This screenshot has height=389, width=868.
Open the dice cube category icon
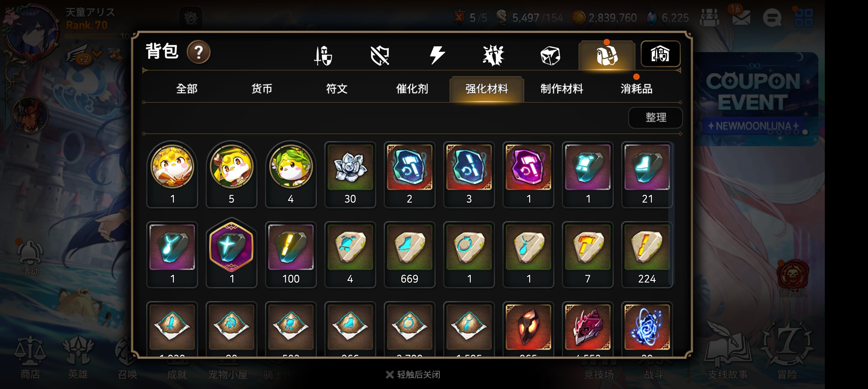tap(550, 55)
